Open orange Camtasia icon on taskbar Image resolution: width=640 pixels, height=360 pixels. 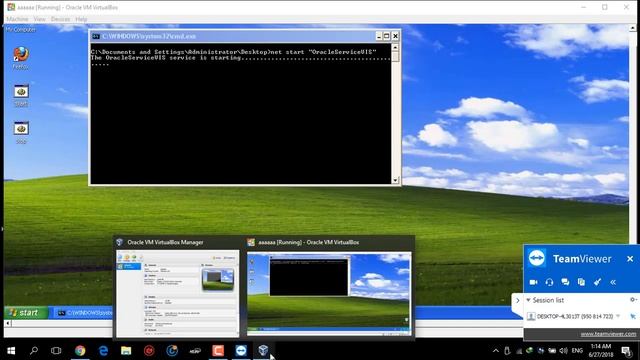point(218,351)
